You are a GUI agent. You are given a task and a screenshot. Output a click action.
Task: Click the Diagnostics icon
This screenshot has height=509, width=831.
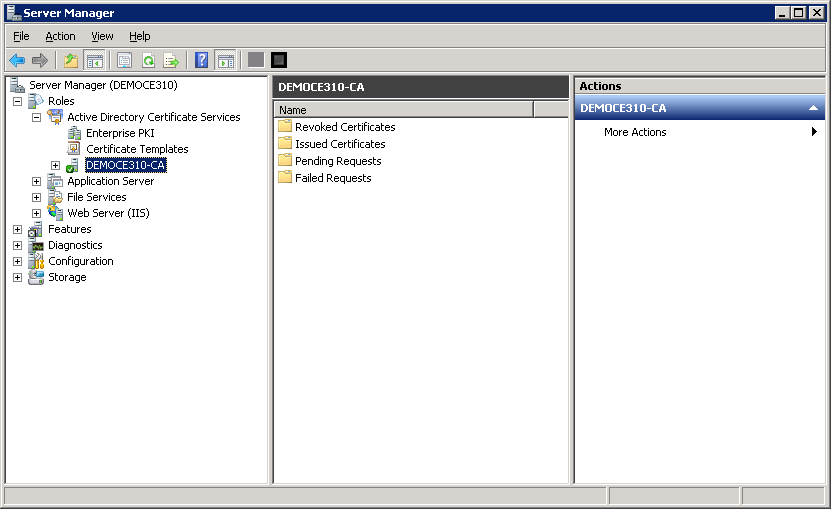[36, 245]
